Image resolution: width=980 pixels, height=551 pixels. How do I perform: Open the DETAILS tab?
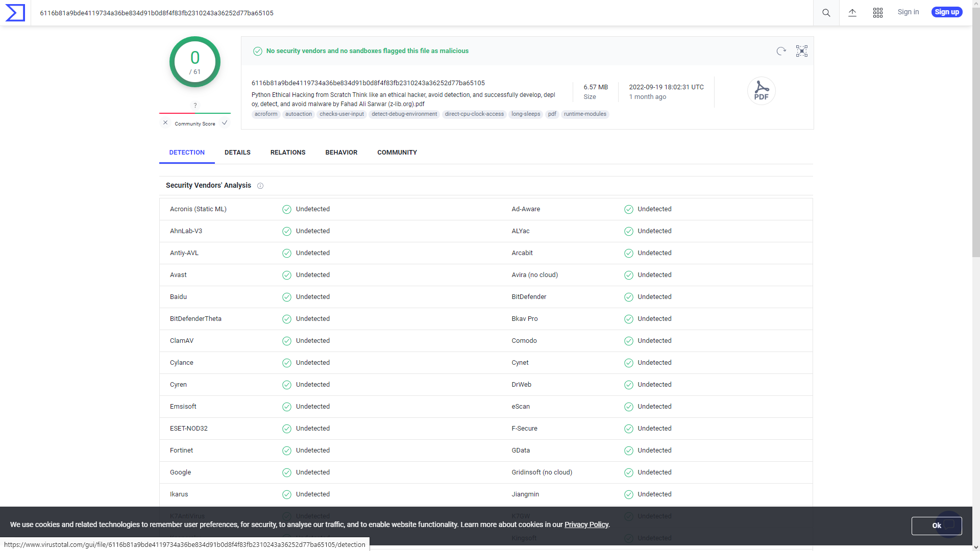(x=237, y=153)
